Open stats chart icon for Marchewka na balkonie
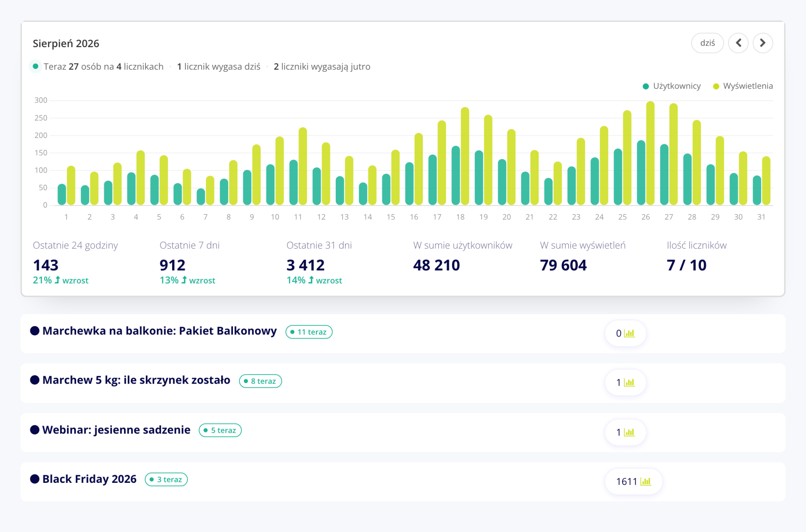806x532 pixels. pyautogui.click(x=629, y=333)
